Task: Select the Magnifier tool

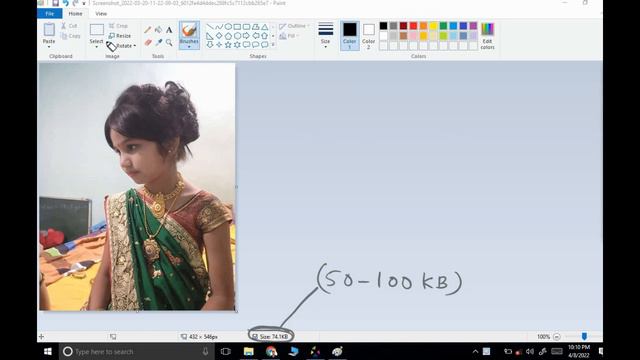Action: [x=169, y=42]
